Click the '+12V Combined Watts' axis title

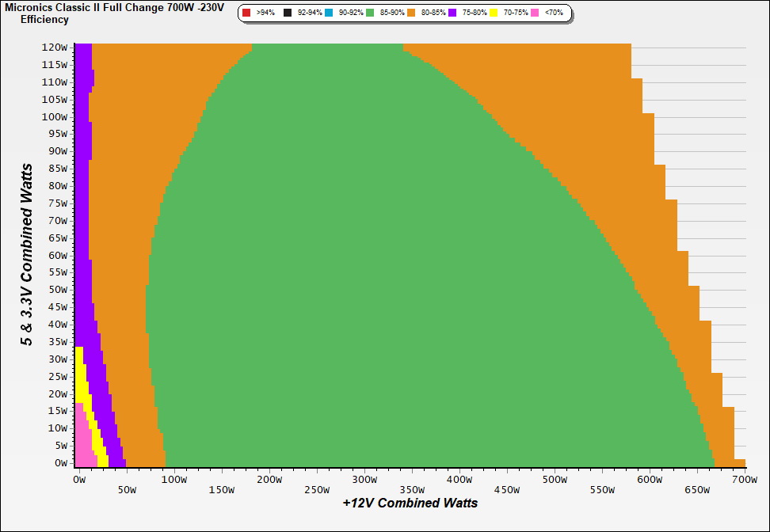[410, 503]
